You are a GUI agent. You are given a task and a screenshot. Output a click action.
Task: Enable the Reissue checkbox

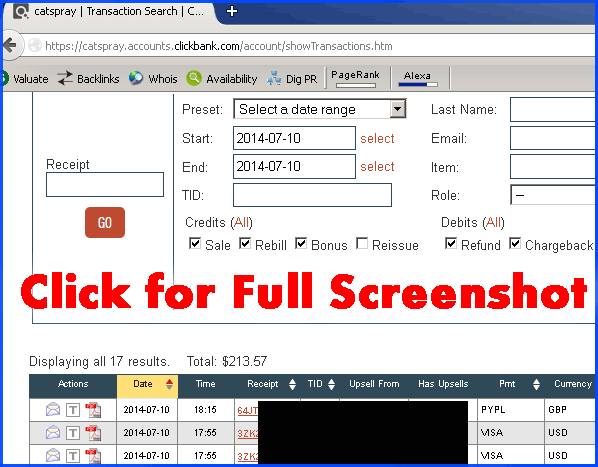[x=362, y=243]
